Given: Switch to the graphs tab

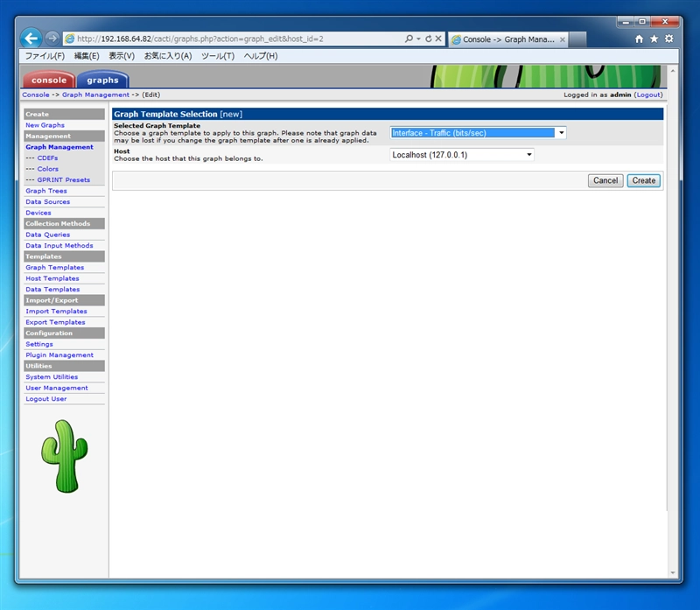Looking at the screenshot, I should coord(102,80).
